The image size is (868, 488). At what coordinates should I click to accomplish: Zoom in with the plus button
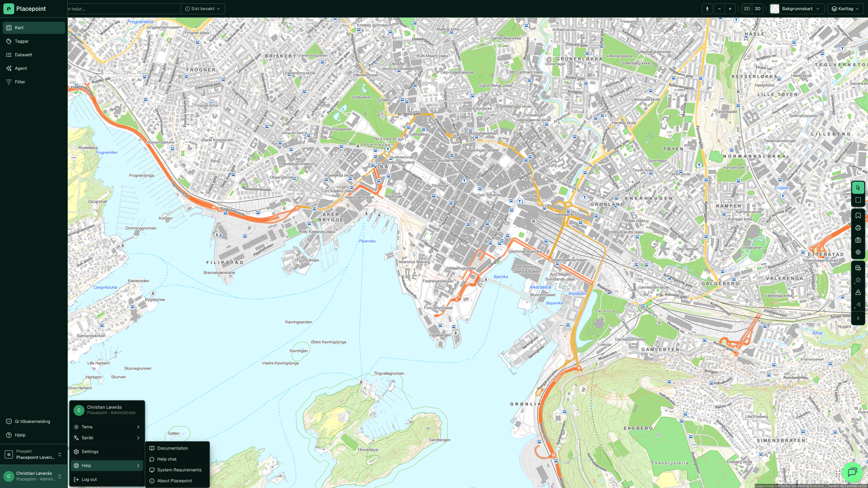click(730, 9)
